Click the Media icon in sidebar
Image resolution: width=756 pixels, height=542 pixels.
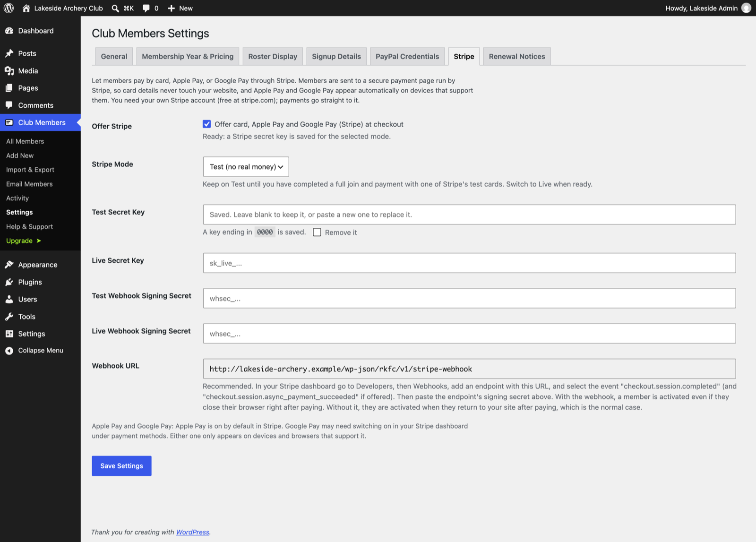click(x=9, y=71)
